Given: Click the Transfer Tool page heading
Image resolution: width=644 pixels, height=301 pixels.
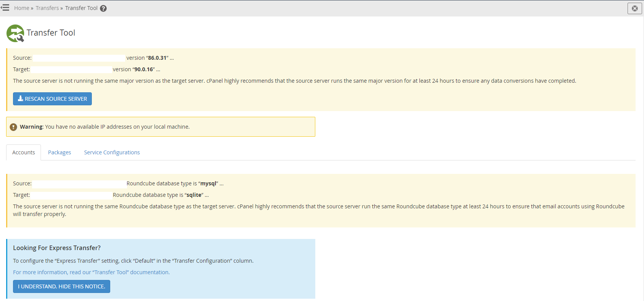Looking at the screenshot, I should [x=51, y=33].
